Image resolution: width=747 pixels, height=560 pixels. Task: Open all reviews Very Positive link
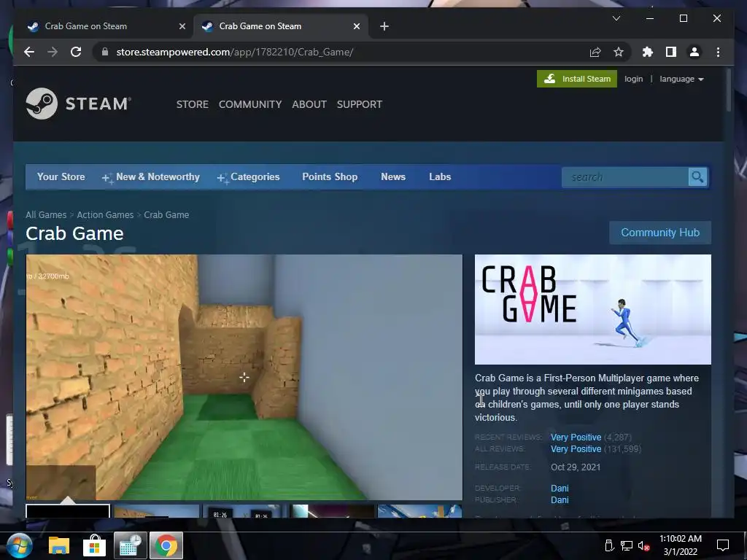[x=576, y=449]
